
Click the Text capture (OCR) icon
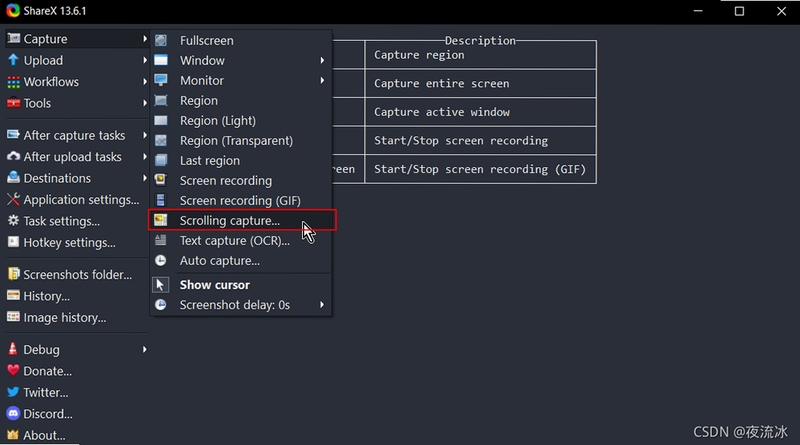click(x=161, y=240)
